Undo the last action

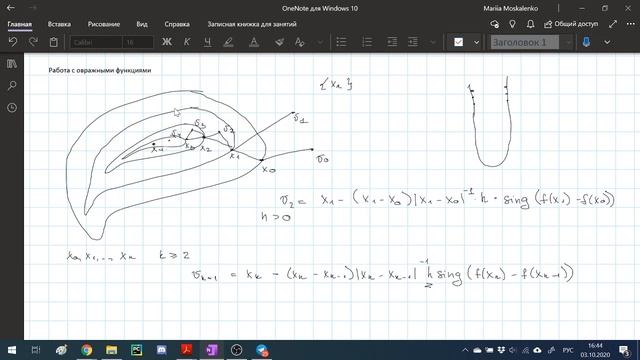pyautogui.click(x=13, y=42)
